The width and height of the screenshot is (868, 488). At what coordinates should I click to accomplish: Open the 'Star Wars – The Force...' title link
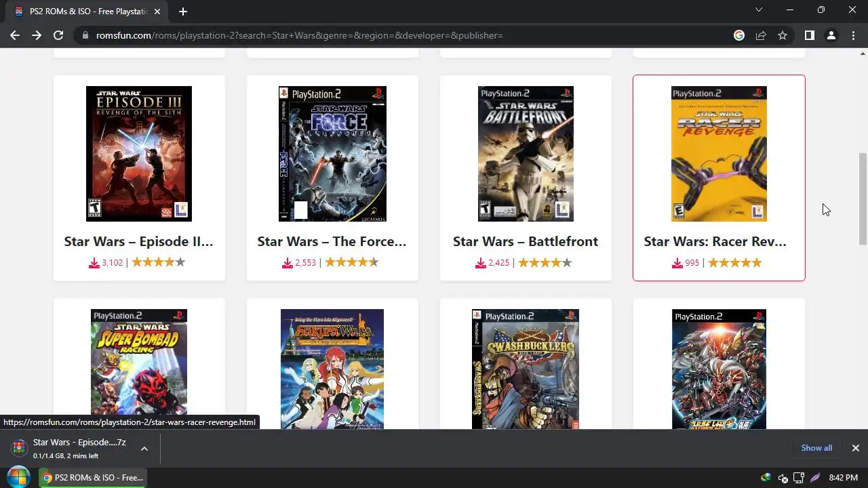coord(332,241)
